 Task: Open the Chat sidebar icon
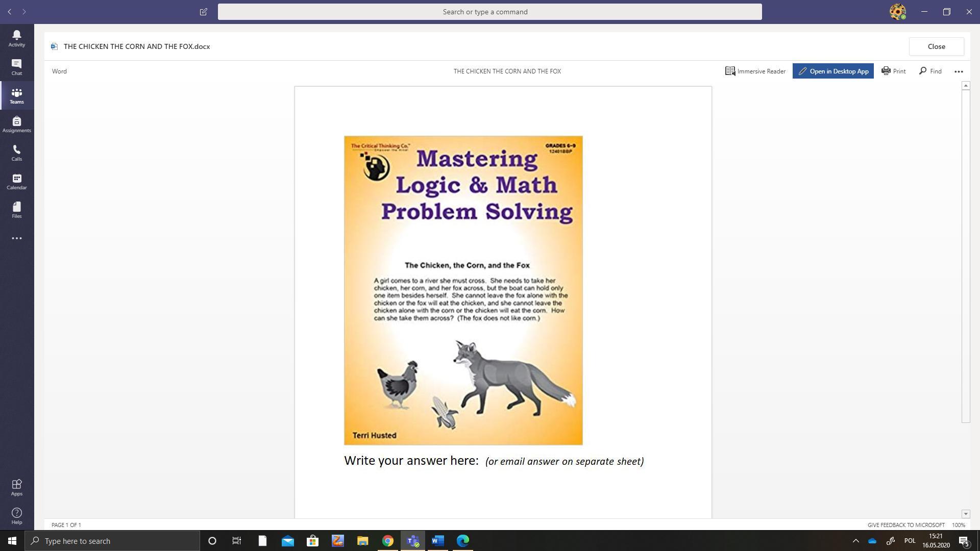click(x=16, y=66)
